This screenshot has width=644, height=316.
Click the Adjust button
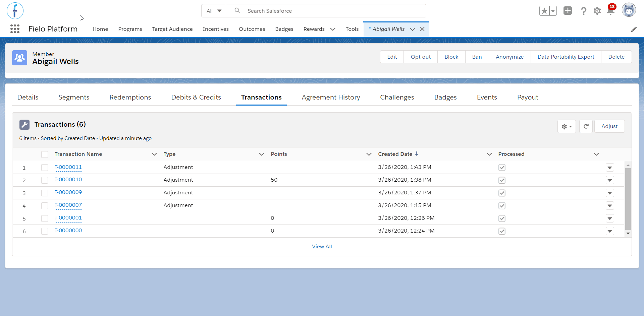[x=609, y=126]
